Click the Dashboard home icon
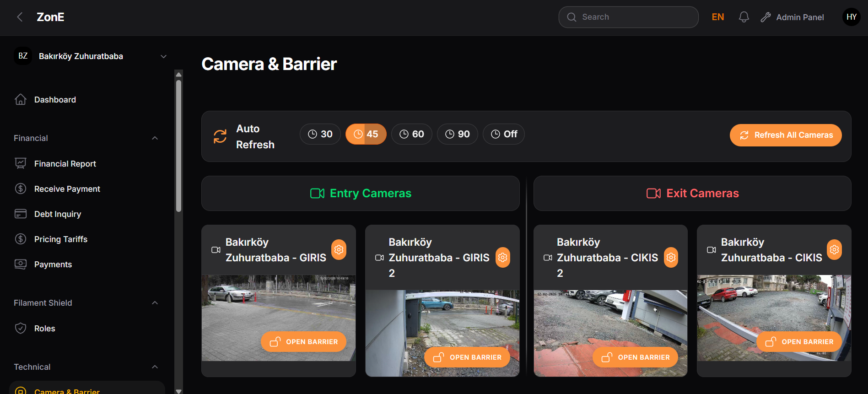This screenshot has height=394, width=868. click(21, 99)
